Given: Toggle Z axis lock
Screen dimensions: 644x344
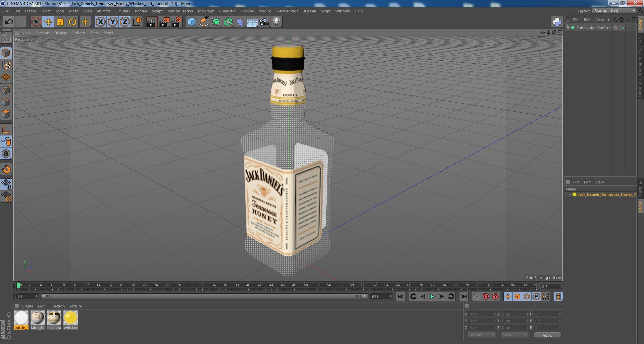Looking at the screenshot, I should click(x=125, y=22).
